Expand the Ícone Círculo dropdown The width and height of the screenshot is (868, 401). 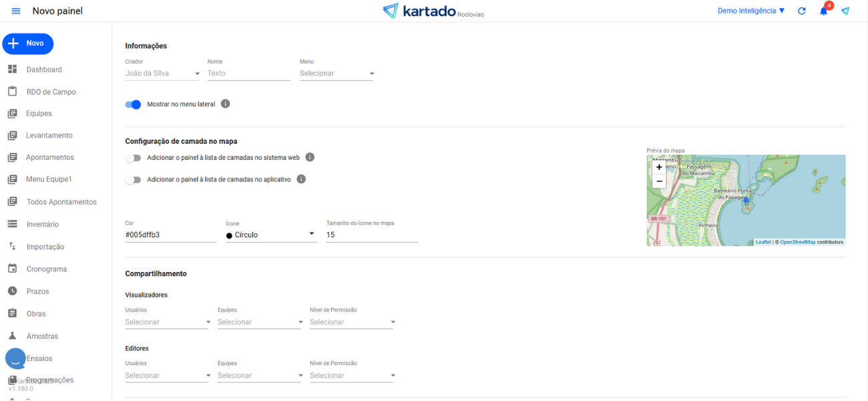click(270, 235)
